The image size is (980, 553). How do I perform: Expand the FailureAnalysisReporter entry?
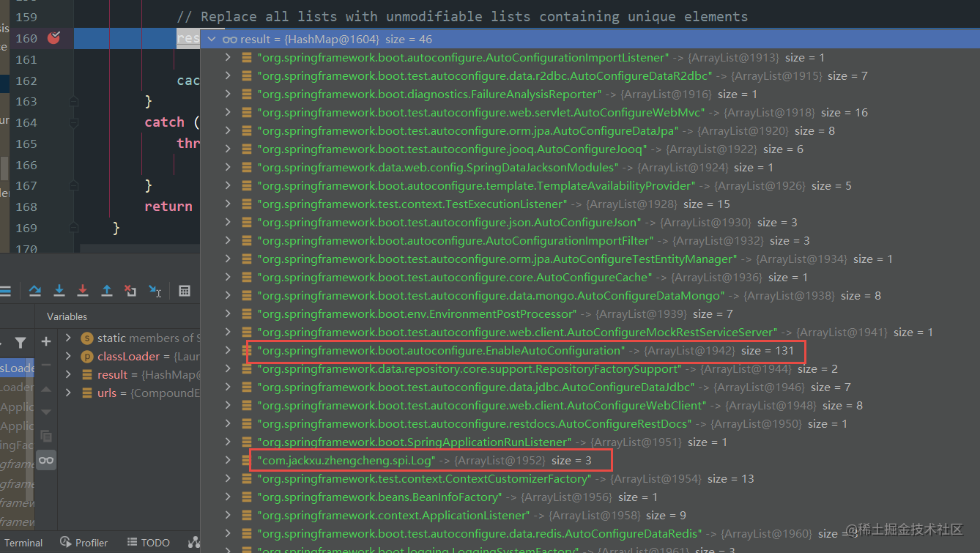point(228,94)
